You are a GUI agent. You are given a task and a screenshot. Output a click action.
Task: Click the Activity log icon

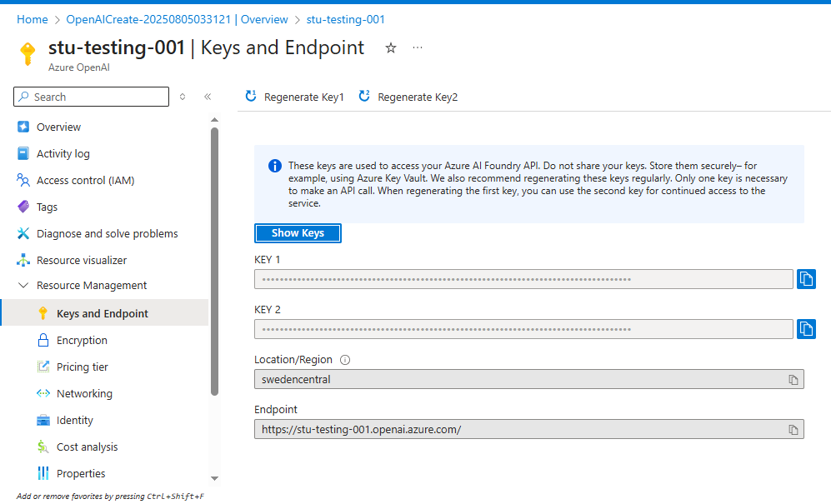point(23,153)
